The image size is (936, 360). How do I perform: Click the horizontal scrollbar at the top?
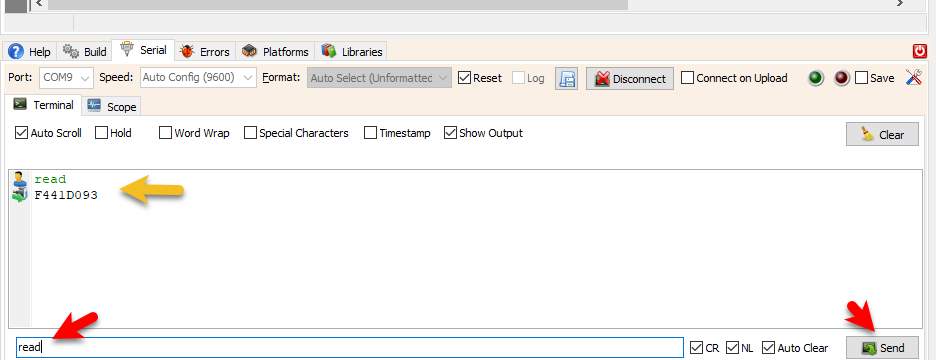pyautogui.click(x=338, y=4)
